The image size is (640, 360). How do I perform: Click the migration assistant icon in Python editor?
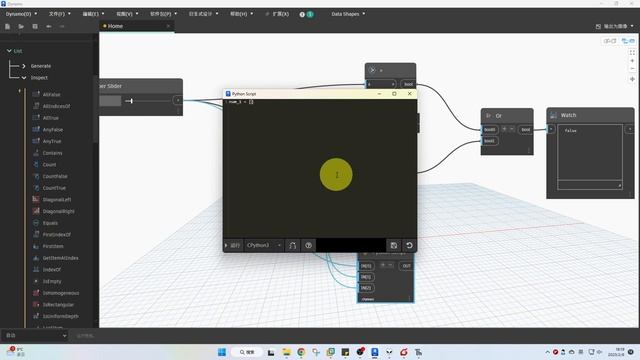pos(292,245)
